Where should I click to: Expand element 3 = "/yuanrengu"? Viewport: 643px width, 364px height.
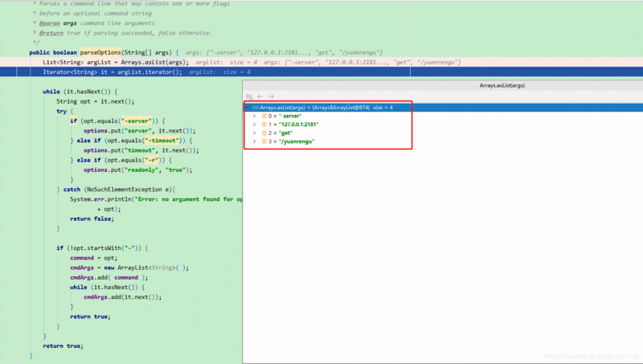coord(254,141)
